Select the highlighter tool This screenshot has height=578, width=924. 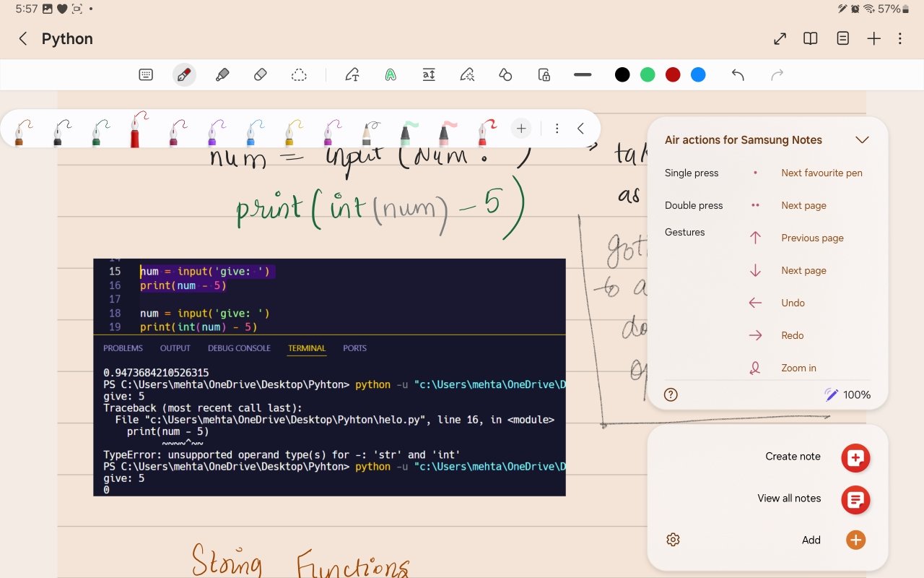[x=222, y=74]
